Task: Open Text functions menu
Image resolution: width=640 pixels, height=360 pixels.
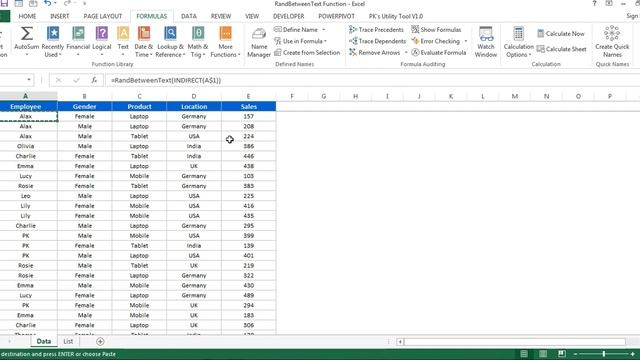Action: 123,42
